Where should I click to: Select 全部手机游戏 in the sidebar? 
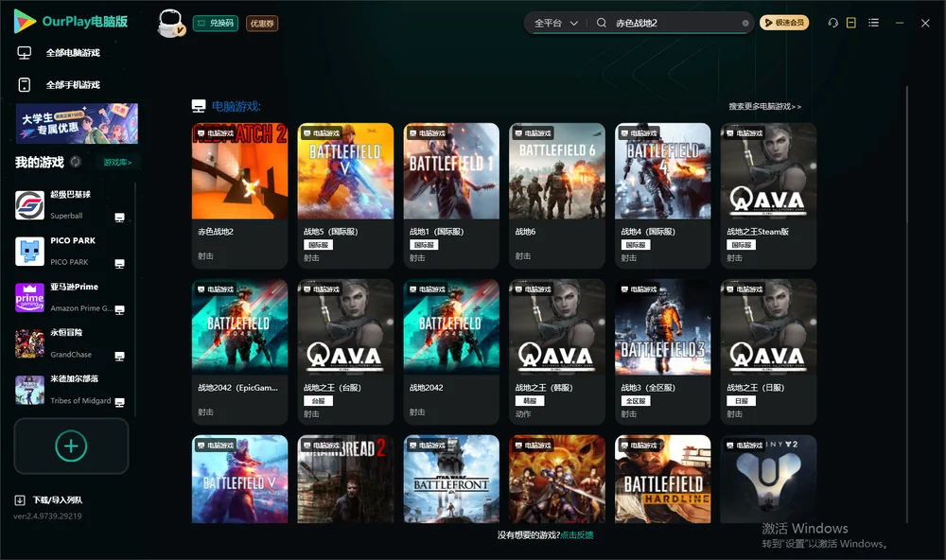(x=59, y=84)
